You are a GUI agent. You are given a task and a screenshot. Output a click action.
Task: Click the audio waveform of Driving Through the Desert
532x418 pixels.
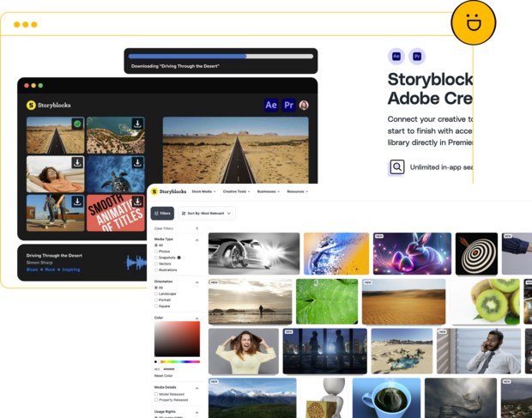click(x=136, y=263)
